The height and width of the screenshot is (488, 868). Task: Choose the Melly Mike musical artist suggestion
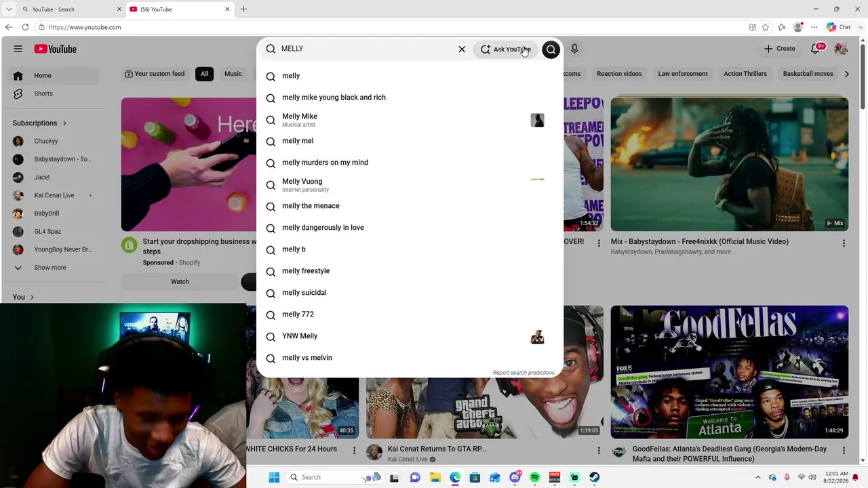tap(410, 120)
